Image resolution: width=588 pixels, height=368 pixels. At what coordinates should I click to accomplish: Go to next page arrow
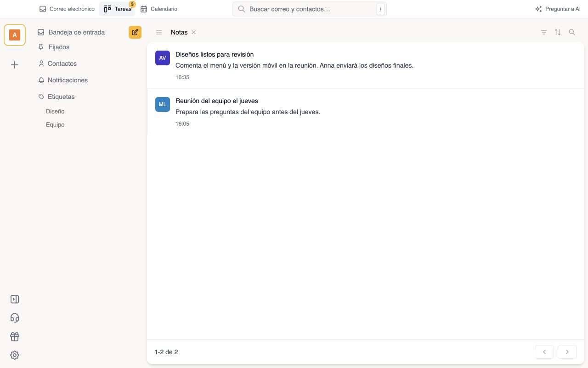click(x=567, y=352)
